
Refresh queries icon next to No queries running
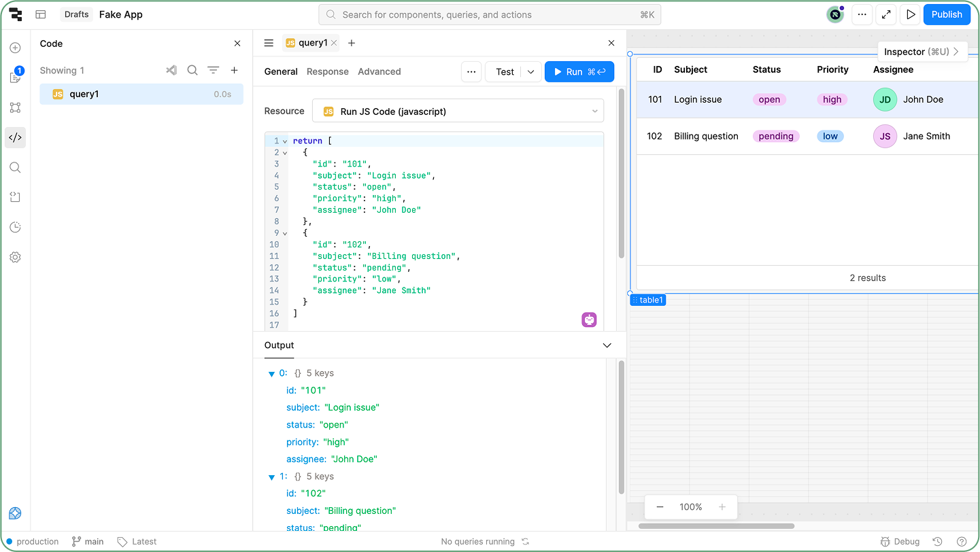pos(525,542)
